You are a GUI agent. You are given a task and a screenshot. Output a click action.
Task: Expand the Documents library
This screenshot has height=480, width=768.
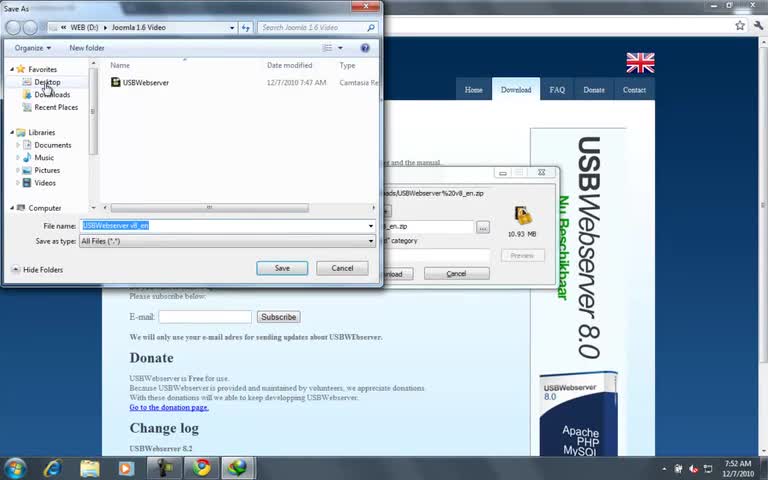pos(18,145)
